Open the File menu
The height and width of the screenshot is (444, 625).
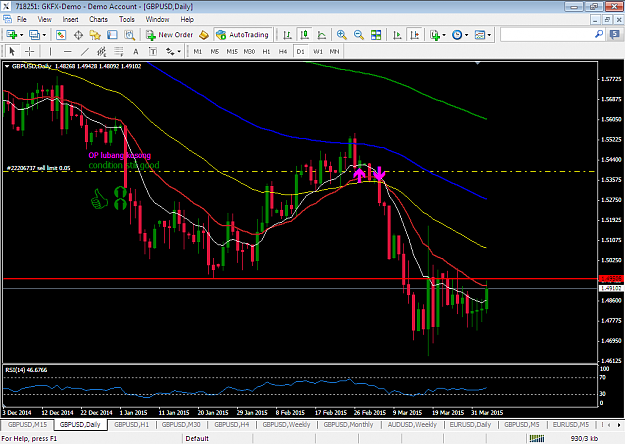22,19
